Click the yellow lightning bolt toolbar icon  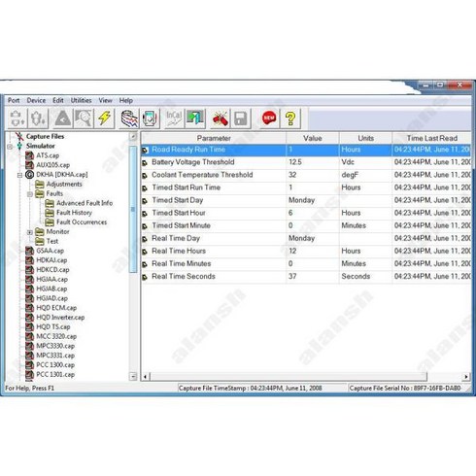(104, 119)
